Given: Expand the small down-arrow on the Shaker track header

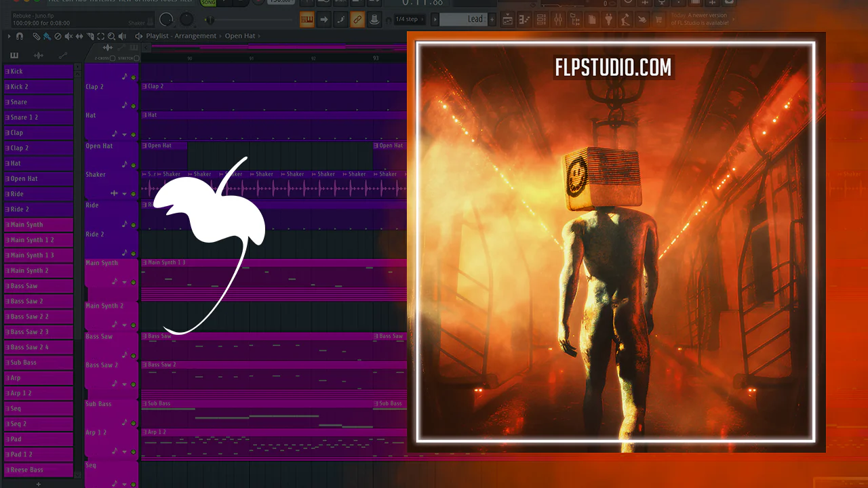Looking at the screenshot, I should click(x=124, y=193).
